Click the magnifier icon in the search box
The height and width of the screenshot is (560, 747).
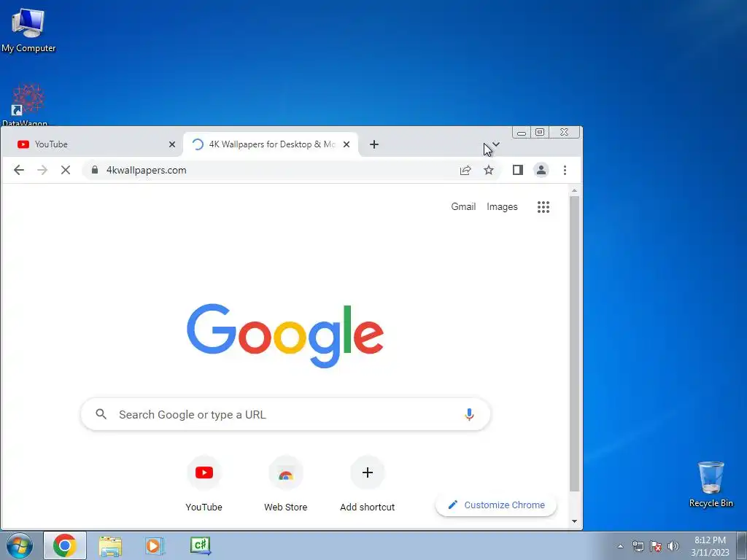[101, 414]
